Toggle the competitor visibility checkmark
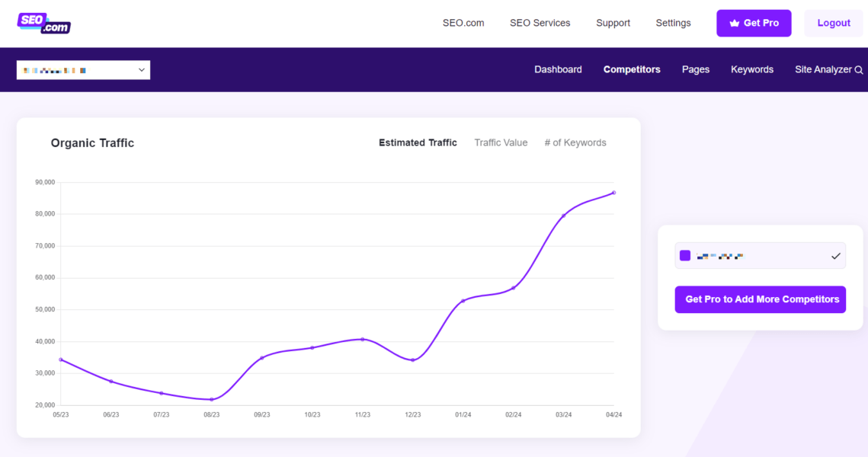 834,255
